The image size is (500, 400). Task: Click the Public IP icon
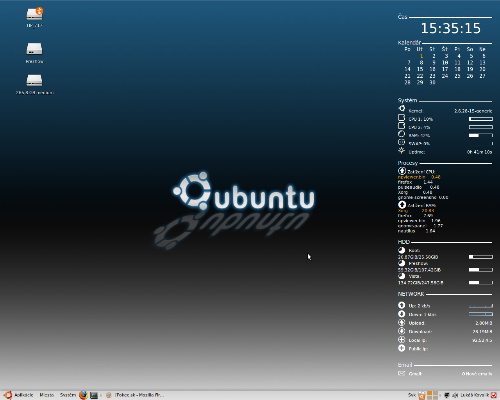(402, 348)
